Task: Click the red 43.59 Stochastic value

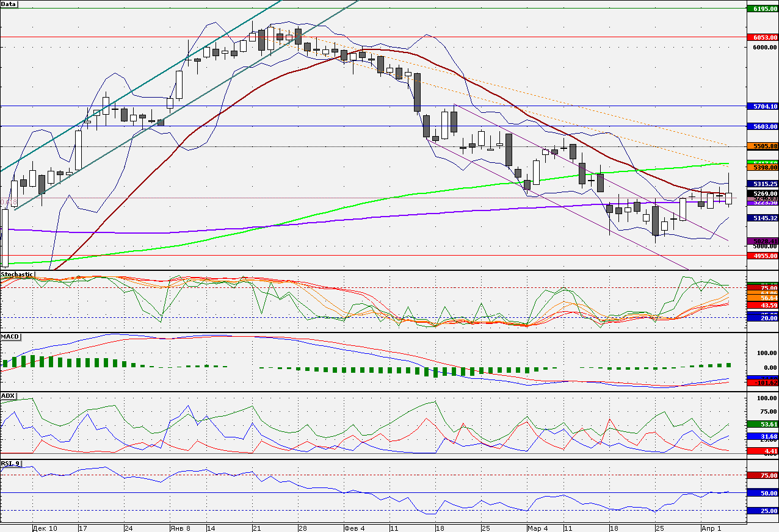Action: point(762,305)
